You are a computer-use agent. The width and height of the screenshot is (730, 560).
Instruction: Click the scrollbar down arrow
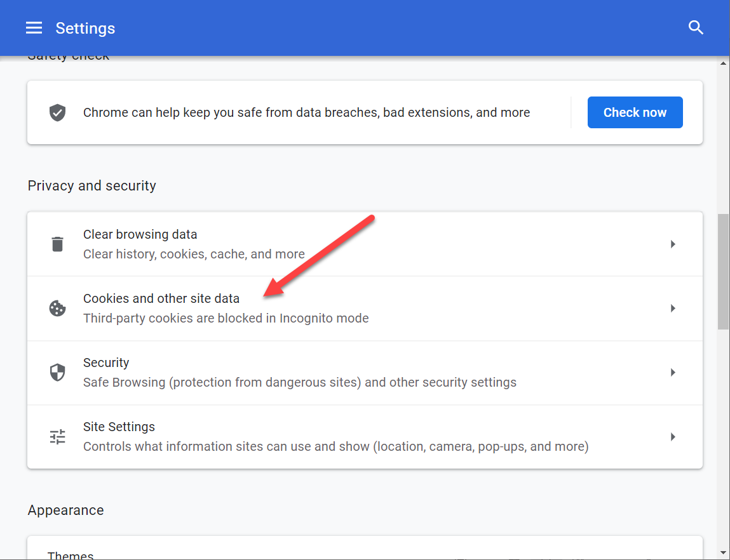723,553
